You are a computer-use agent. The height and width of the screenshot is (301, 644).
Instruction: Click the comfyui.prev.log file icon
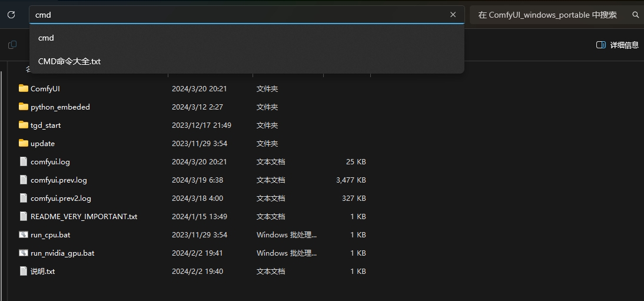(24, 180)
